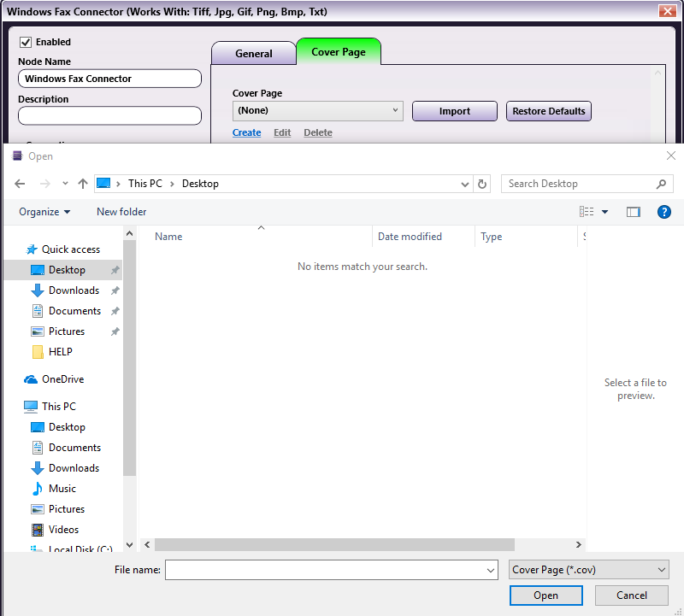Screen dimensions: 684x616
Task: Close the Open dialog
Action: pos(671,155)
